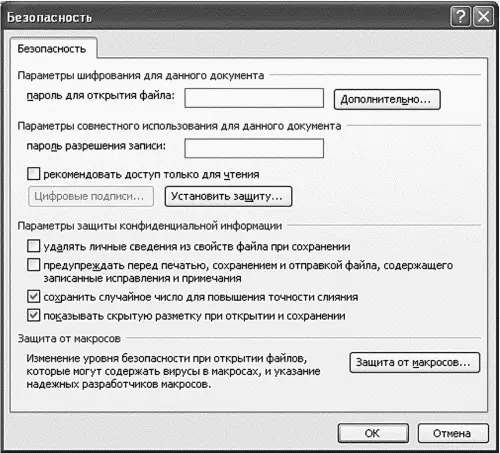Click the help question mark icon
Image resolution: width=500 pixels, height=453 pixels.
[x=460, y=16]
